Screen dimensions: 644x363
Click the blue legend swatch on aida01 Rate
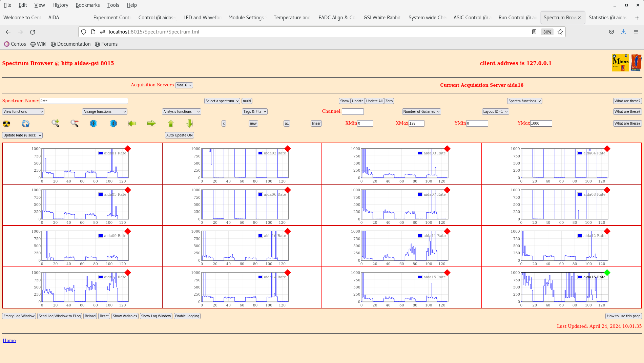point(100,153)
